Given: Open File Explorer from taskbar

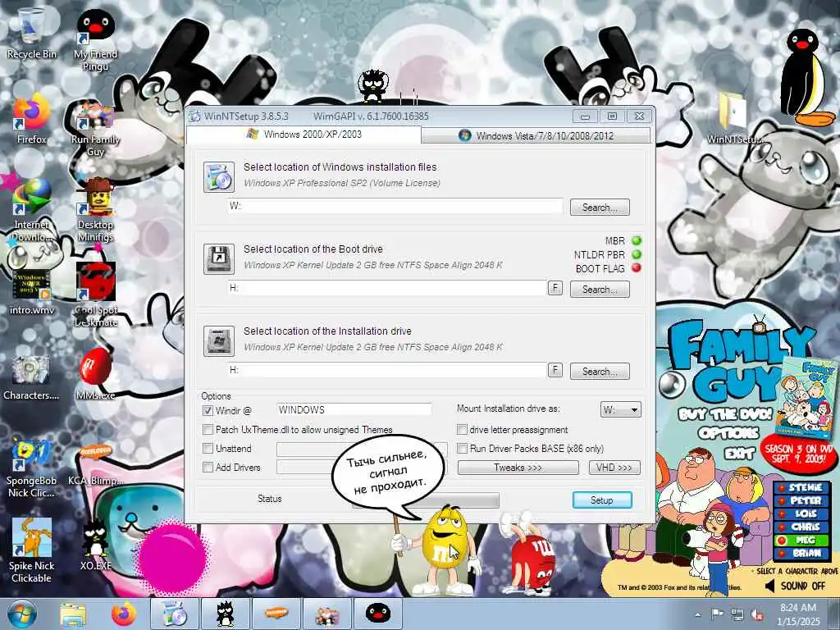Looking at the screenshot, I should [73, 614].
